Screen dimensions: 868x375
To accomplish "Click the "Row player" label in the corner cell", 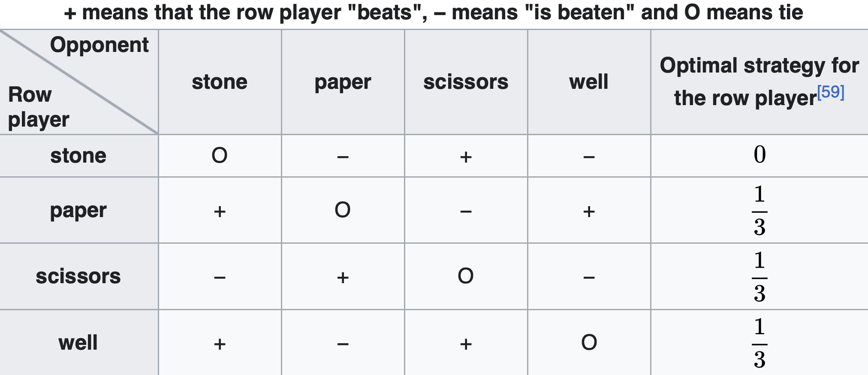I will pyautogui.click(x=38, y=107).
